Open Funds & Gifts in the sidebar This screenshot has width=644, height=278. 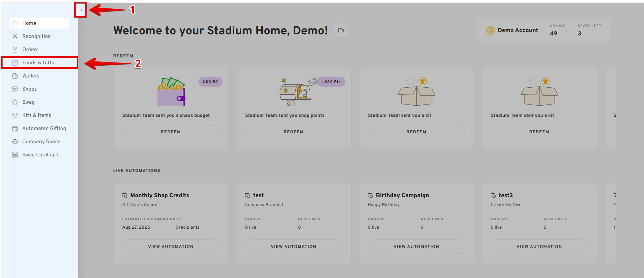38,63
